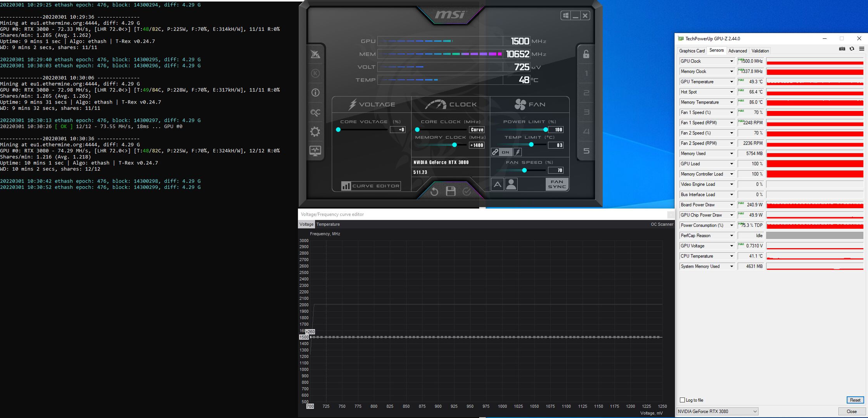This screenshot has width=868, height=418.
Task: Select the Sensors tab in GPU-Z
Action: (716, 50)
